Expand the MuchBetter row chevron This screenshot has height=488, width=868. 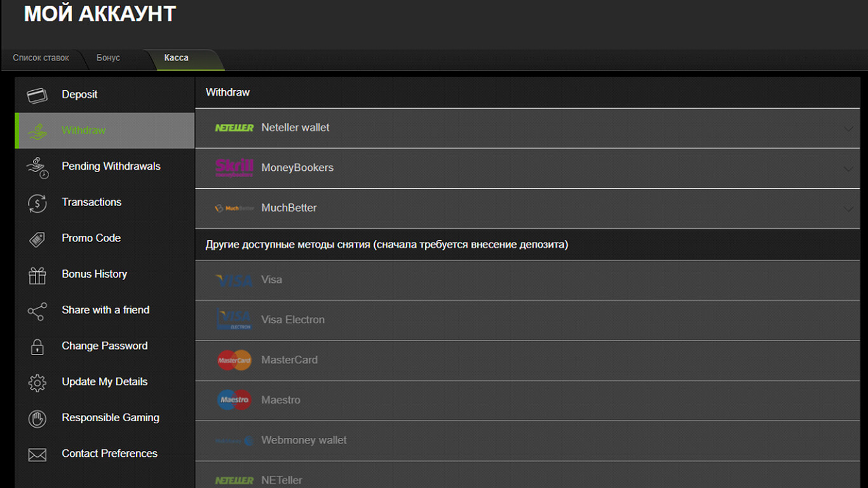(x=848, y=208)
